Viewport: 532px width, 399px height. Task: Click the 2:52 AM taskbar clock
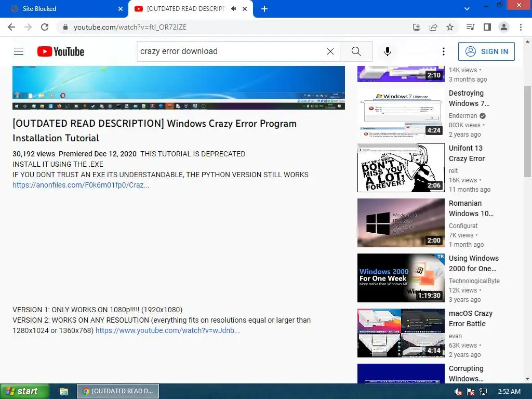tap(509, 392)
